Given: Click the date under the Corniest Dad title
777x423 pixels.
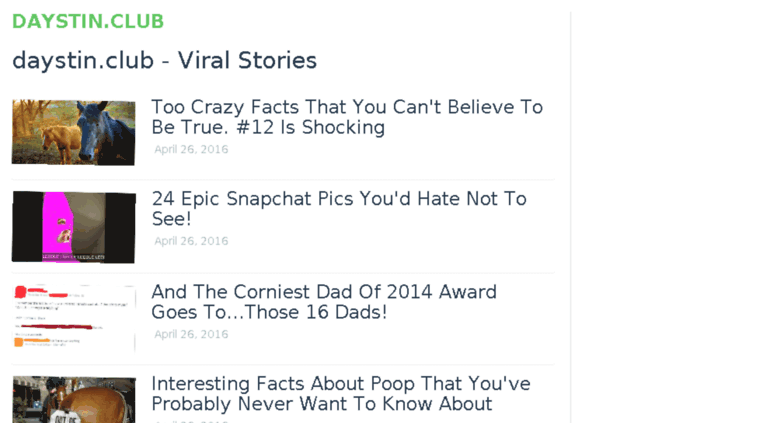Looking at the screenshot, I should (191, 334).
